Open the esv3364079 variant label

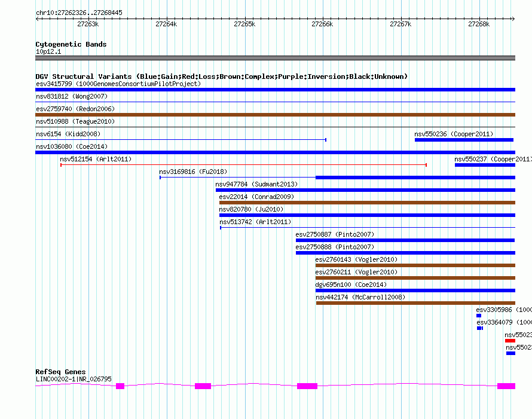(x=504, y=322)
